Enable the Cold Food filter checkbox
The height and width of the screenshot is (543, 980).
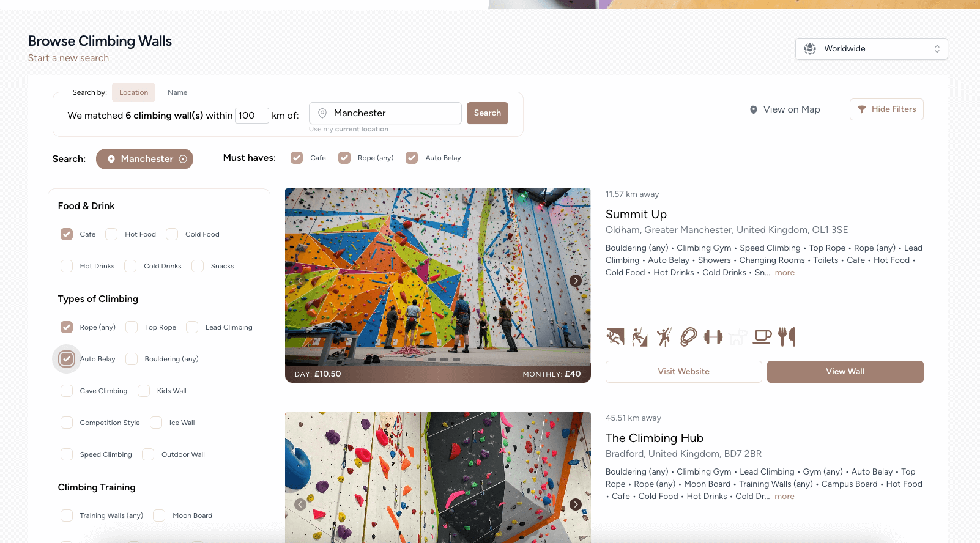click(x=172, y=234)
